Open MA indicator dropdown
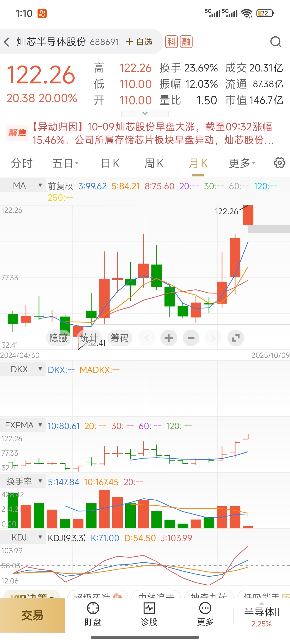 pyautogui.click(x=23, y=185)
